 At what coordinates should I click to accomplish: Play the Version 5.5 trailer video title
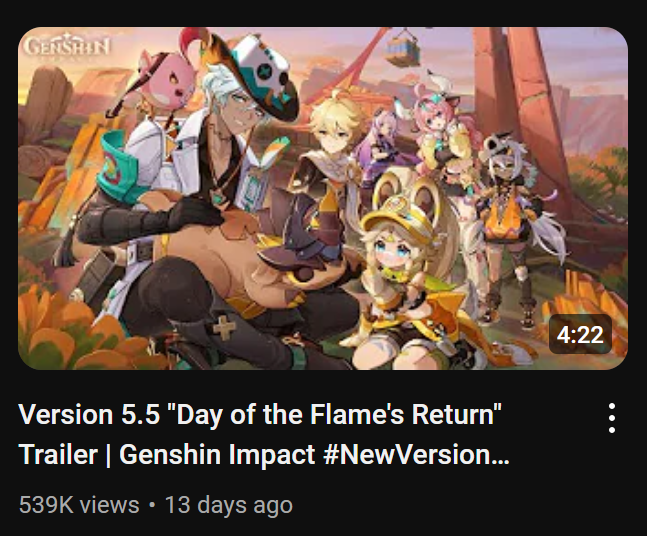pyautogui.click(x=264, y=434)
